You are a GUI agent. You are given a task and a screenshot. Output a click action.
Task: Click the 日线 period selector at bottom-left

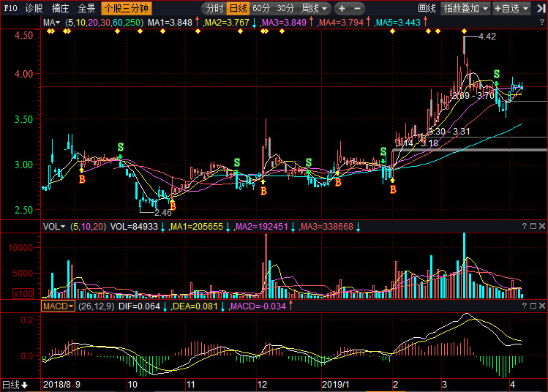pyautogui.click(x=15, y=385)
